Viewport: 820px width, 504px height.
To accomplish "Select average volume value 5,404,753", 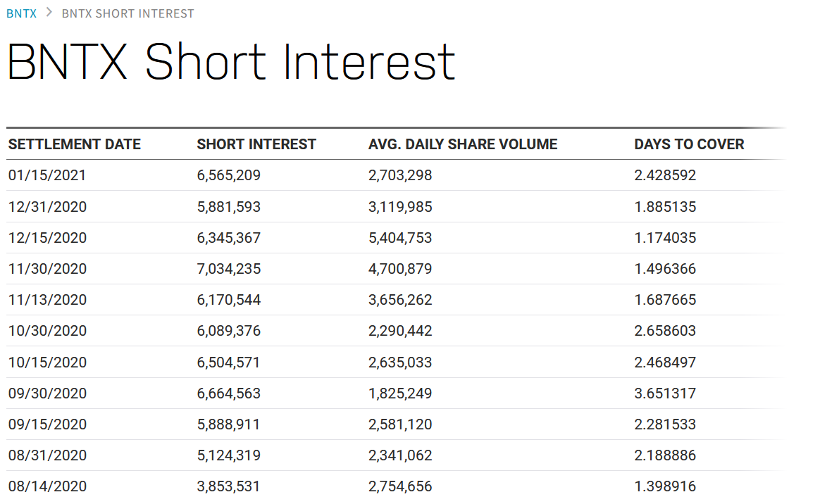I will (400, 238).
